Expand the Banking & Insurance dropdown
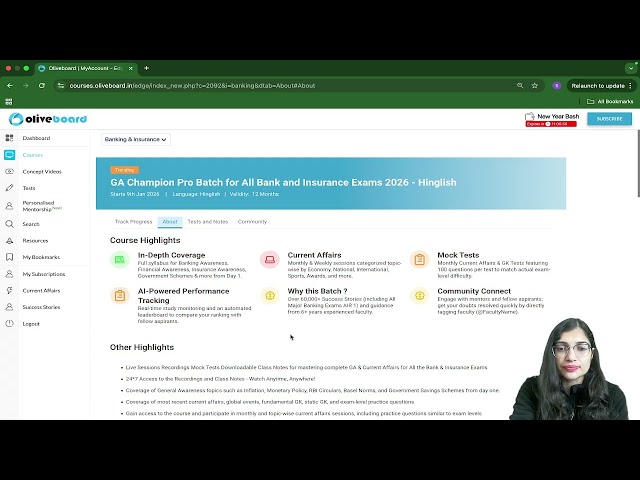This screenshot has width=640, height=480. click(135, 139)
